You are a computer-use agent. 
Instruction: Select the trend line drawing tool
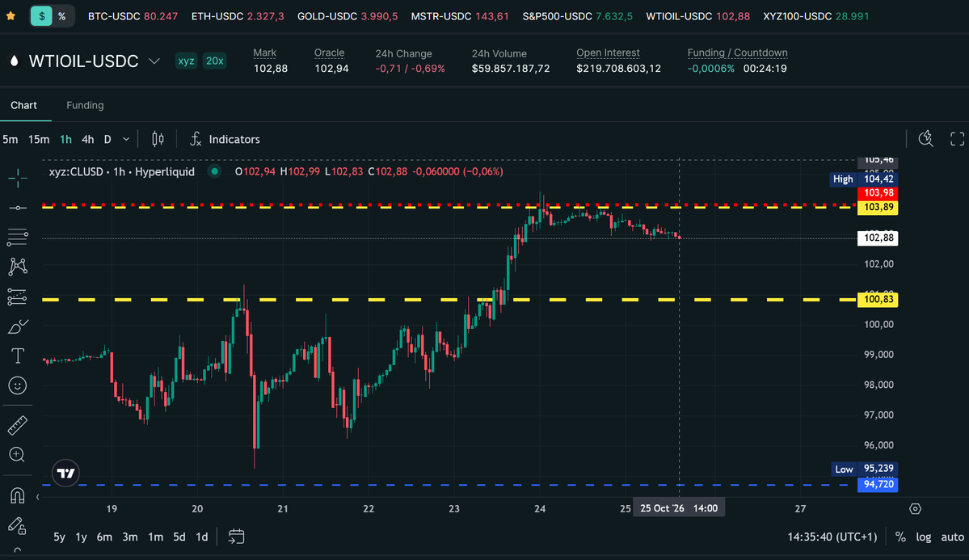[x=17, y=208]
